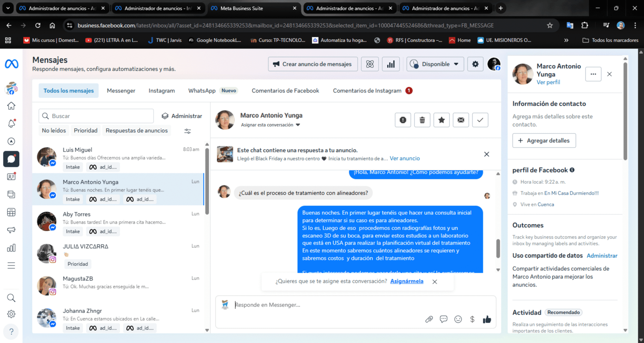This screenshot has height=343, width=644.
Task: Attach a file with the paperclip icon
Action: [429, 319]
